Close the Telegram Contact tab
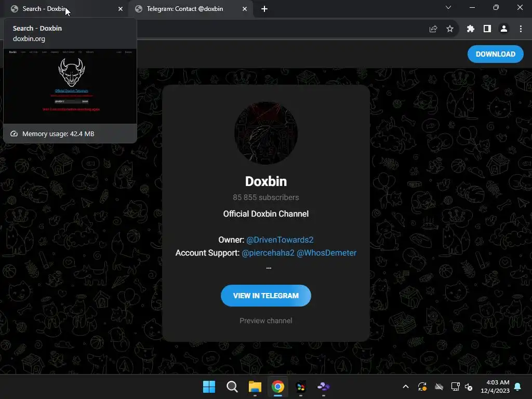 coord(245,9)
